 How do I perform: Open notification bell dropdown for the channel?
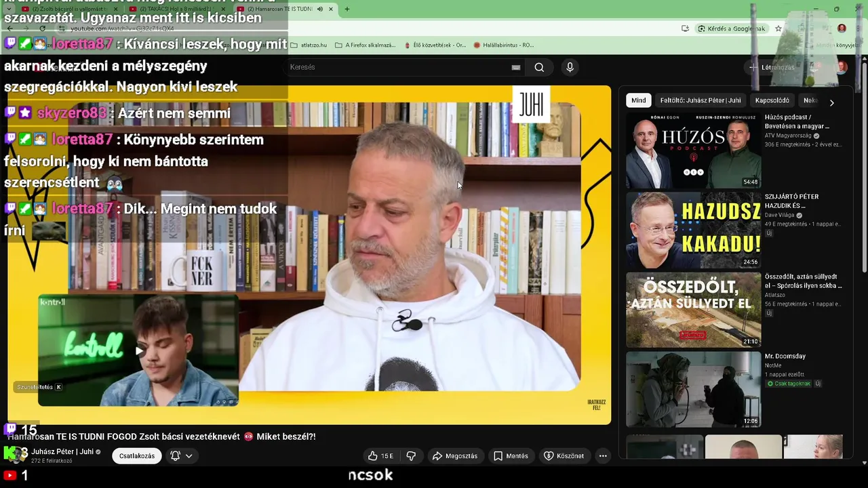pyautogui.click(x=182, y=456)
